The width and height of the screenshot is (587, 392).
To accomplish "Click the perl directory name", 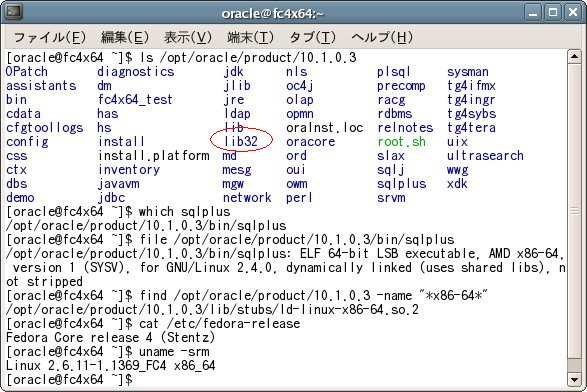I will [x=299, y=198].
